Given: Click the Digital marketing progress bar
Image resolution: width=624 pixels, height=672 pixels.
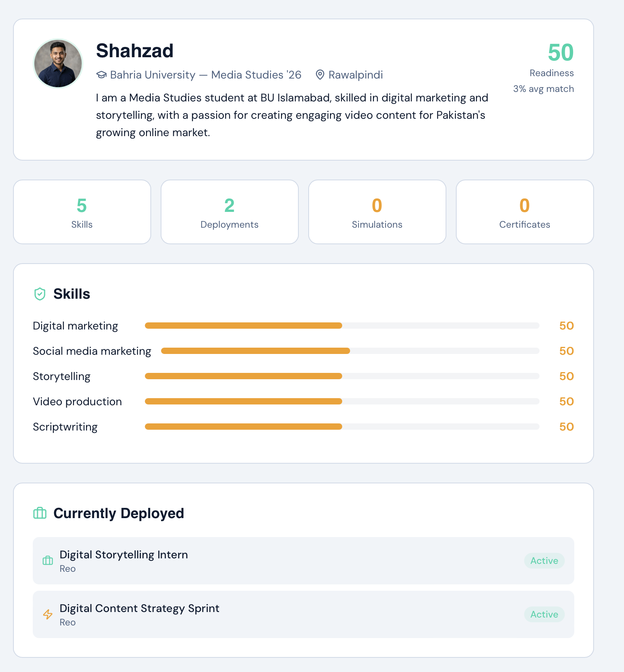Looking at the screenshot, I should (342, 326).
